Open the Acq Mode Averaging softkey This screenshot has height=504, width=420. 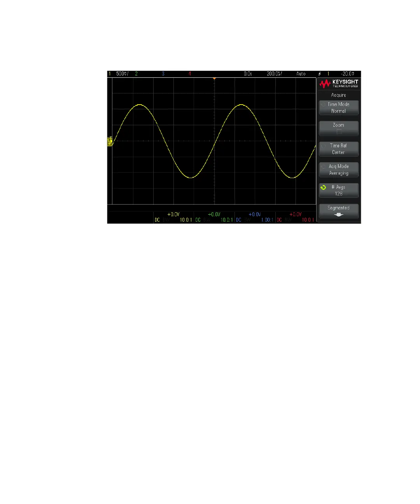339,170
